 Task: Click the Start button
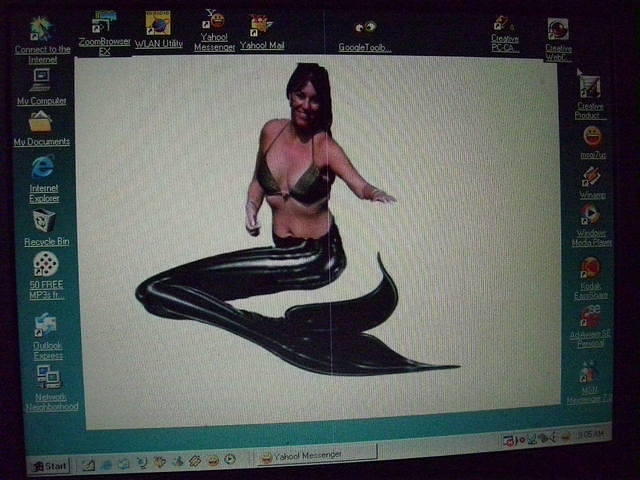(49, 465)
